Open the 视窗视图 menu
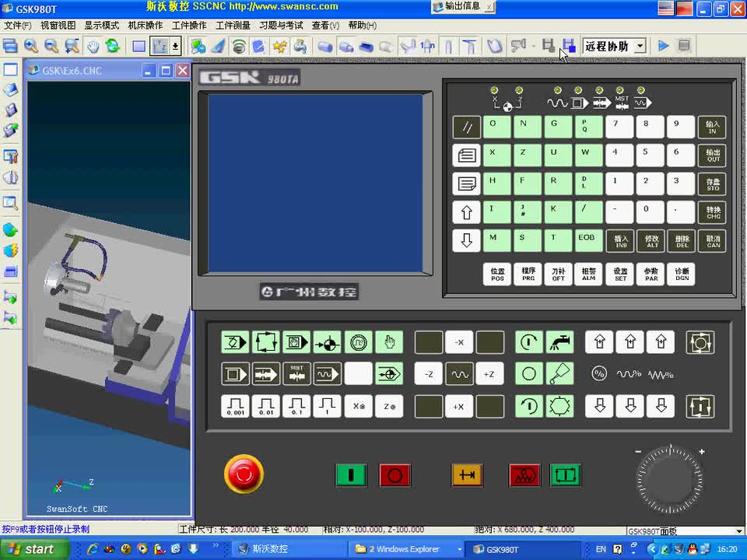This screenshot has height=560, width=747. [58, 25]
